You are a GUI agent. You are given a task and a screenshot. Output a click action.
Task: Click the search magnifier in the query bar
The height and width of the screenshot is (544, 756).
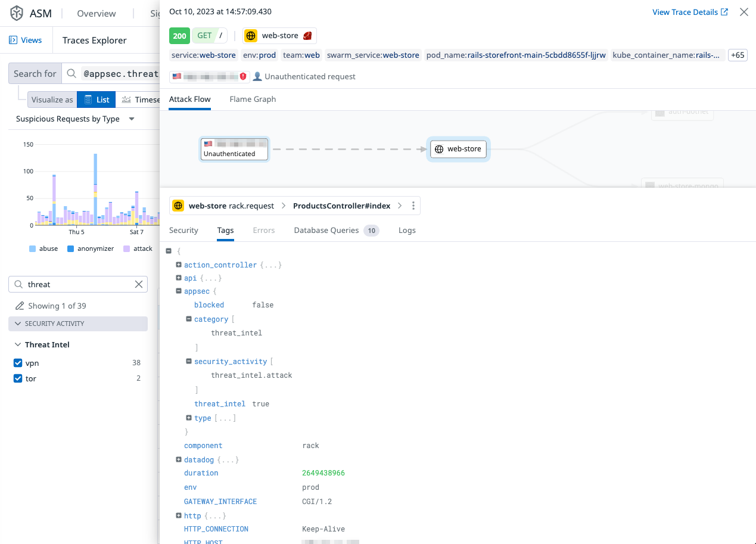click(x=71, y=74)
